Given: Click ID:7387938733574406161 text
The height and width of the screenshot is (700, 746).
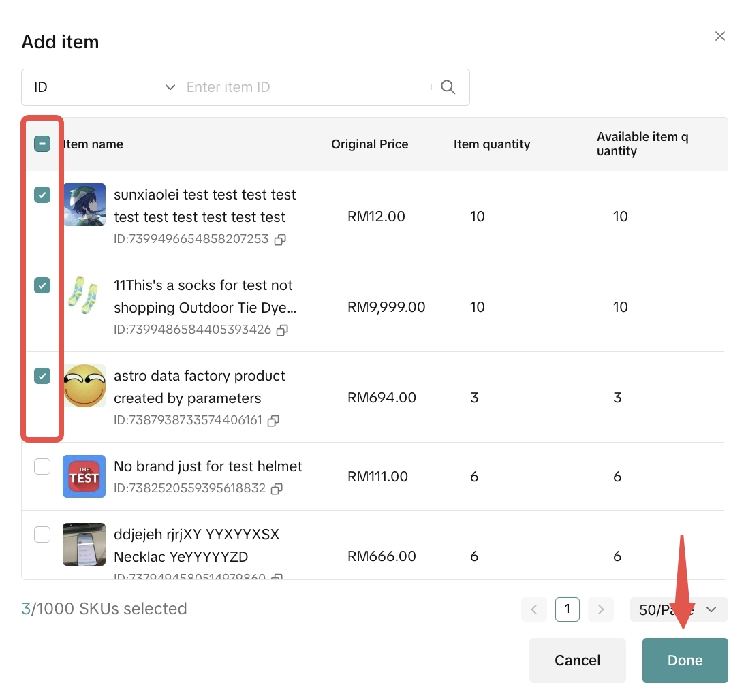Looking at the screenshot, I should (x=188, y=420).
